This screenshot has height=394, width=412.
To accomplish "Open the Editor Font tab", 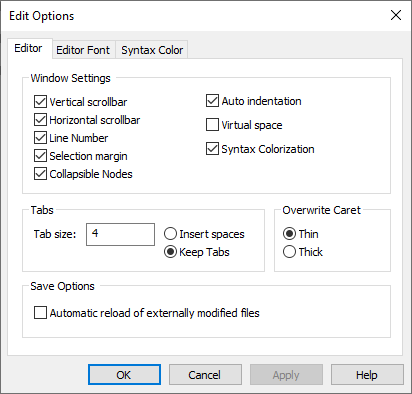I will (83, 50).
